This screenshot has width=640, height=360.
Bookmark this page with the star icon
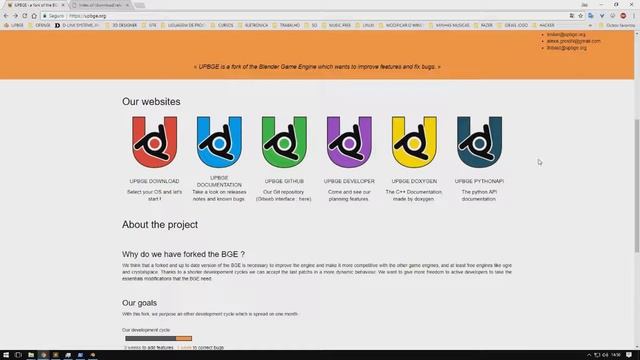pyautogui.click(x=580, y=16)
